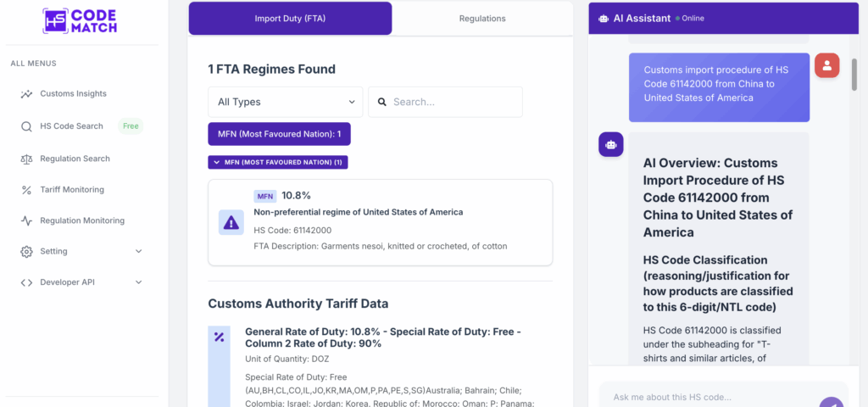Select the Import Duty (FTA) tab
868x407 pixels.
click(x=290, y=19)
